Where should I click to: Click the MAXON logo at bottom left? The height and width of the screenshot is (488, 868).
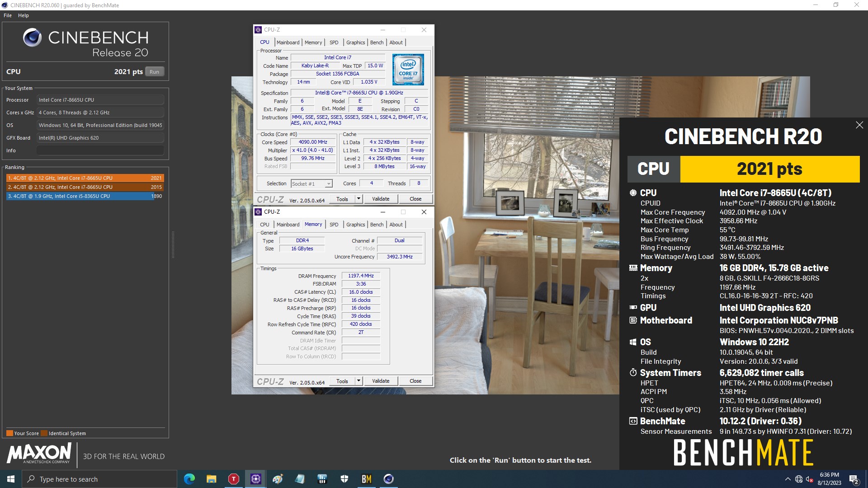[39, 453]
